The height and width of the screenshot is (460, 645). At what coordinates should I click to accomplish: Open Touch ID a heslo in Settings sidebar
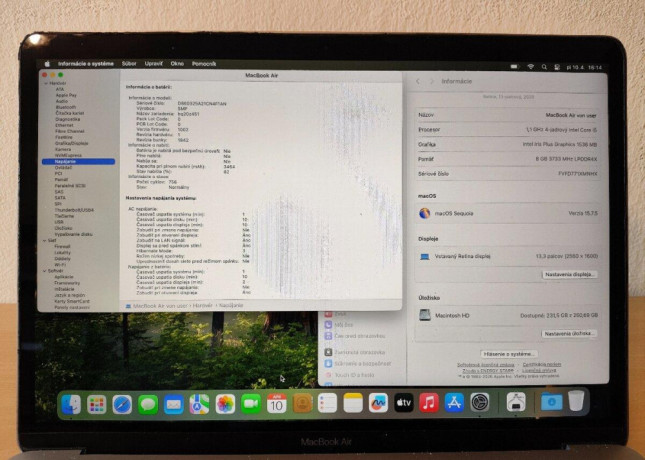[350, 375]
